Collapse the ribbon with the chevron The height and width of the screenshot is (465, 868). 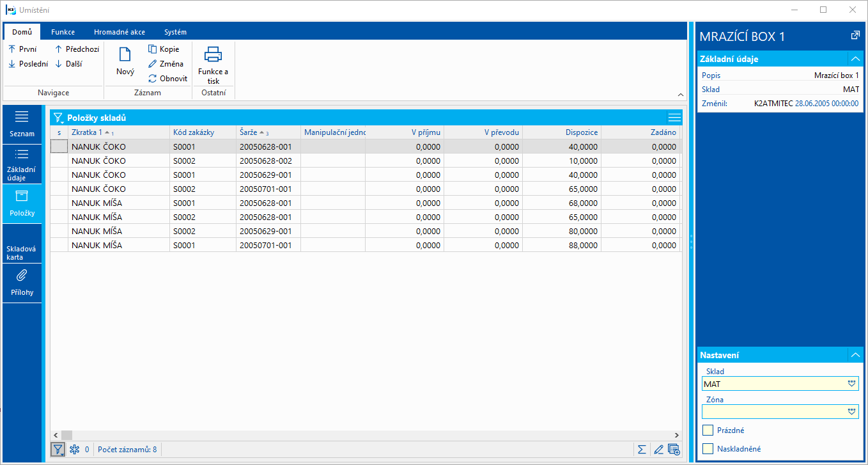click(681, 95)
